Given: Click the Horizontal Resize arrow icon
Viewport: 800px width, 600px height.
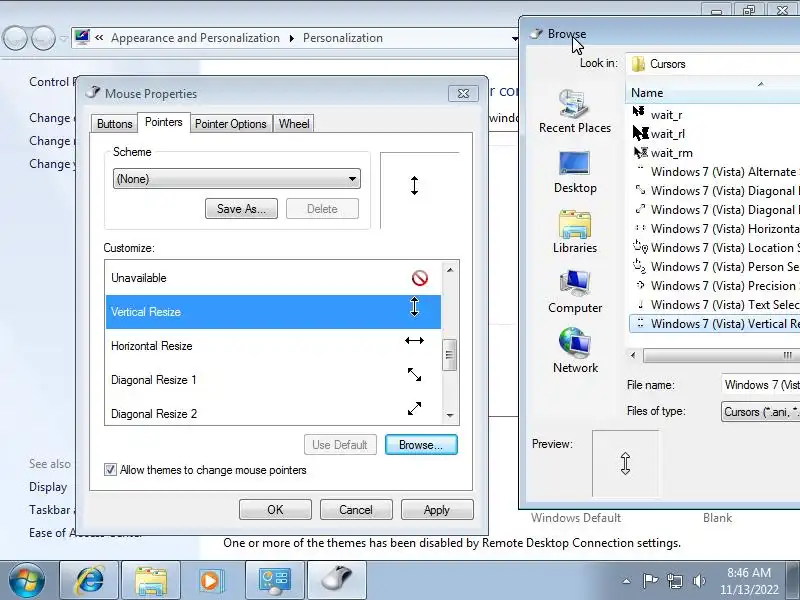Looking at the screenshot, I should tap(414, 341).
